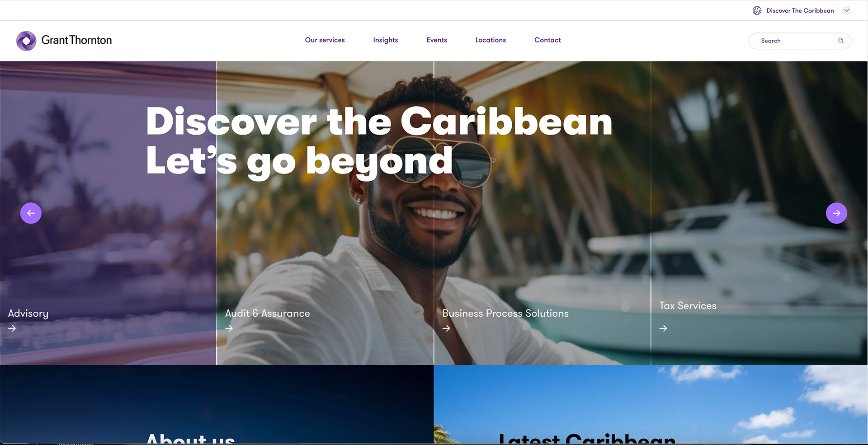
Task: Click the globe icon beside Discover The Caribbean
Action: (x=757, y=10)
